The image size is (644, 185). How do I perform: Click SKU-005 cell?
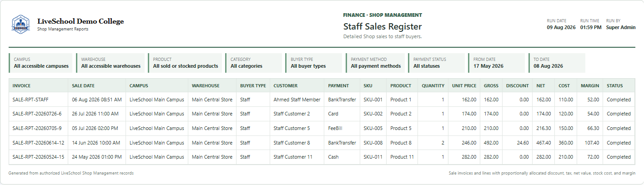click(x=373, y=128)
